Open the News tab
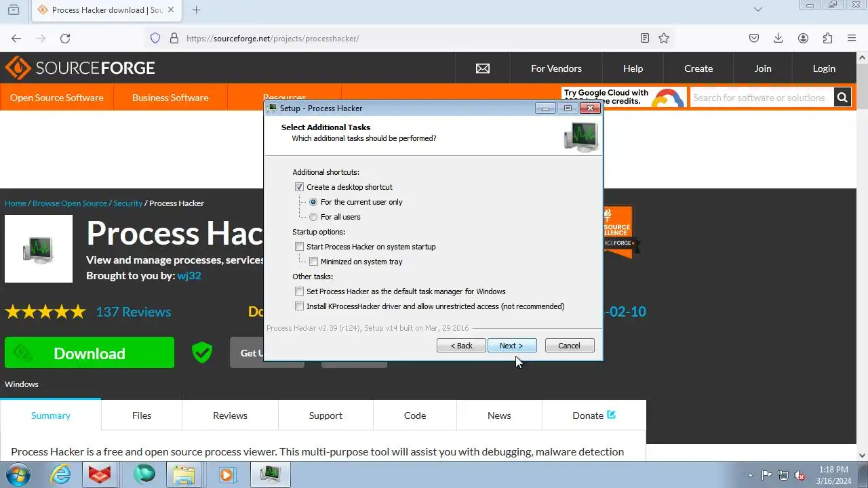The height and width of the screenshot is (488, 868). pyautogui.click(x=499, y=415)
